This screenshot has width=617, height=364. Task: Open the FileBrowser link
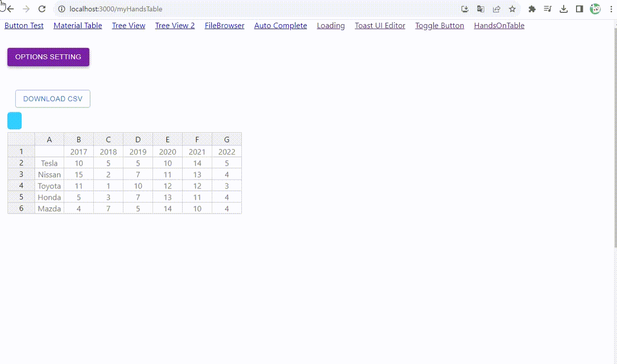pos(225,26)
